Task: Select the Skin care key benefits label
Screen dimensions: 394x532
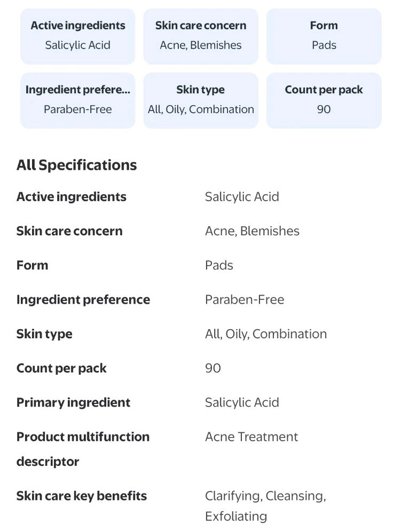Action: coord(82,496)
